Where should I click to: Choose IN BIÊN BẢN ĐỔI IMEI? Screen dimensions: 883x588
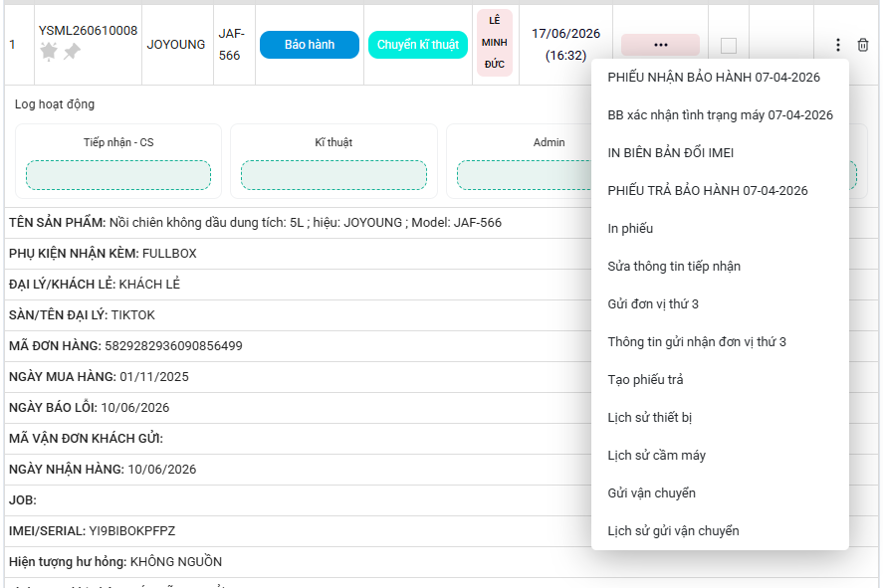(x=670, y=152)
